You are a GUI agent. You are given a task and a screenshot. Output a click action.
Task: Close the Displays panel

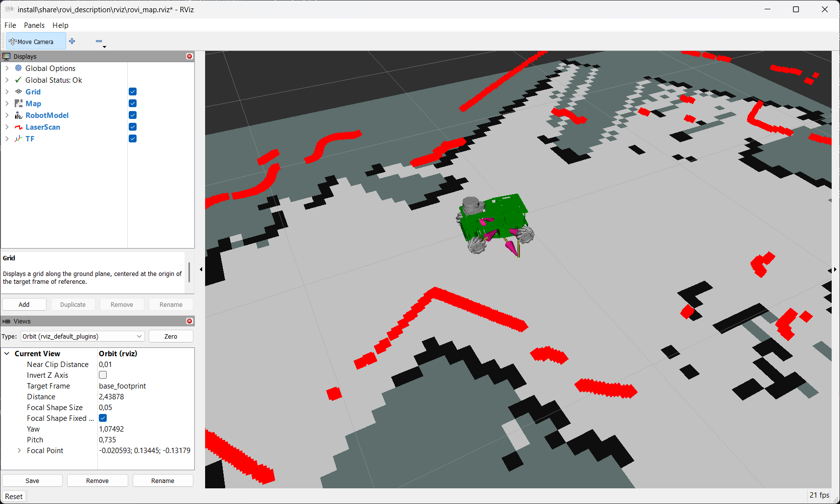click(x=189, y=56)
